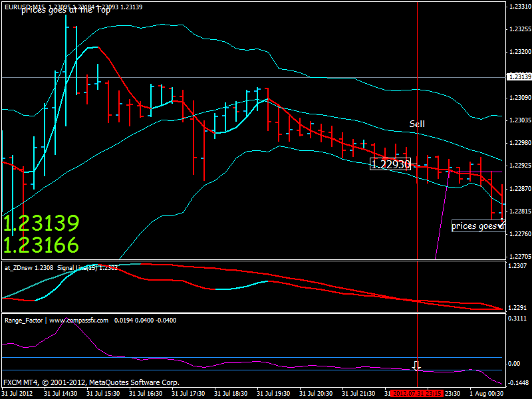This screenshot has width=532, height=399.
Task: Click price axis label 1.23090
Action: (520, 98)
